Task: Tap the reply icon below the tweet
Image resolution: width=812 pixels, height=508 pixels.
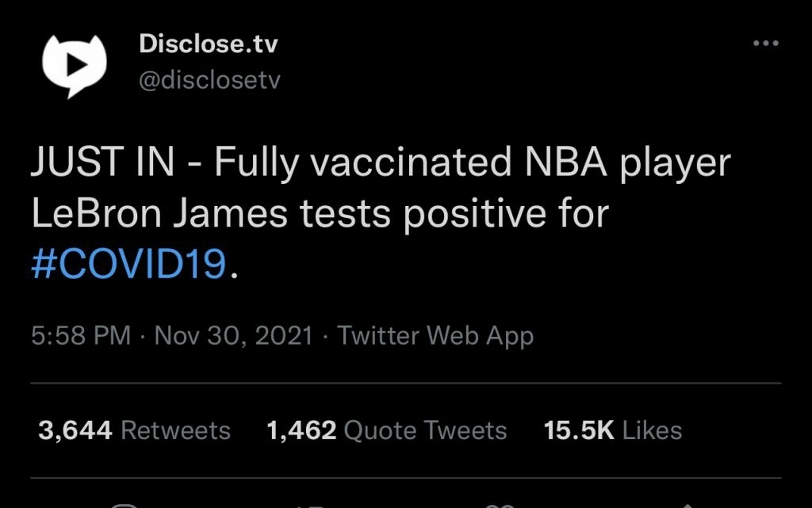Action: [x=124, y=505]
